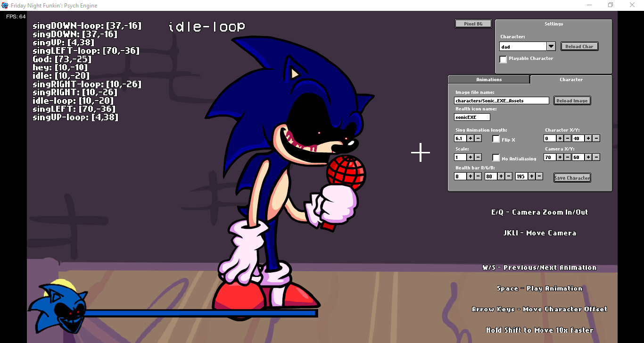Toggle the Flip X checkbox
The height and width of the screenshot is (343, 644).
(x=496, y=139)
